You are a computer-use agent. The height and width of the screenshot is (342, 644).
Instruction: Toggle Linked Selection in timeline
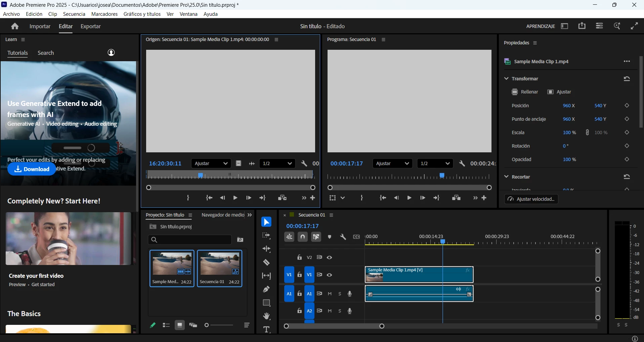point(316,237)
